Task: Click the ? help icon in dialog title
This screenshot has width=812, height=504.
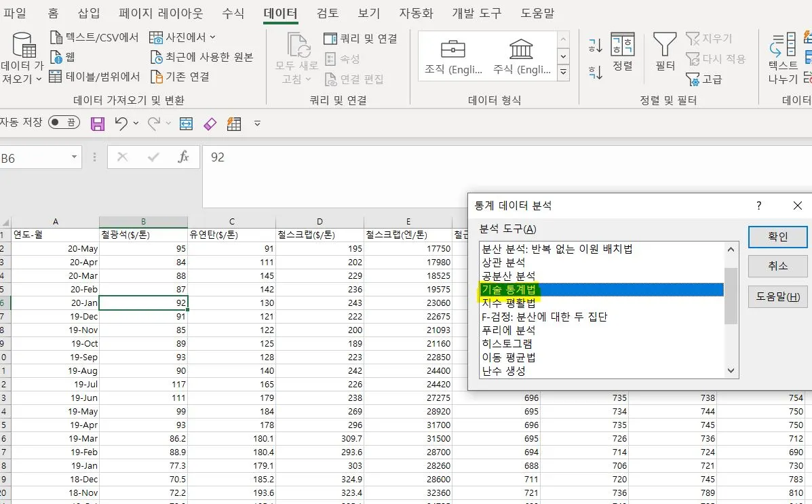Action: point(758,206)
